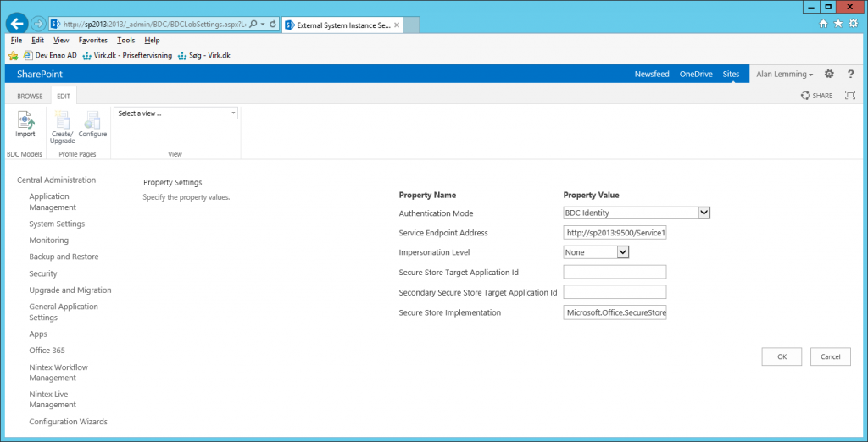Open the Select a view dropdown
Screen dimensions: 868x442
(x=175, y=113)
